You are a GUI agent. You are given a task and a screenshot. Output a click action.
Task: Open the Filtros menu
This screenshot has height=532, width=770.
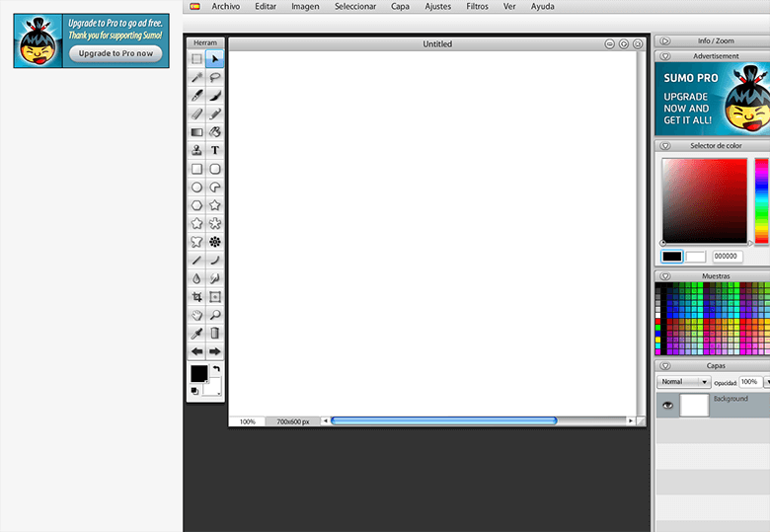477,6
